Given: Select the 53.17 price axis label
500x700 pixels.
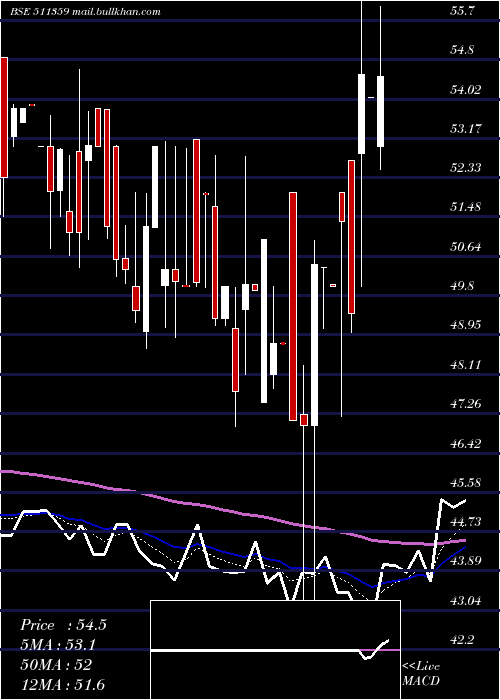Looking at the screenshot, I should [466, 129].
